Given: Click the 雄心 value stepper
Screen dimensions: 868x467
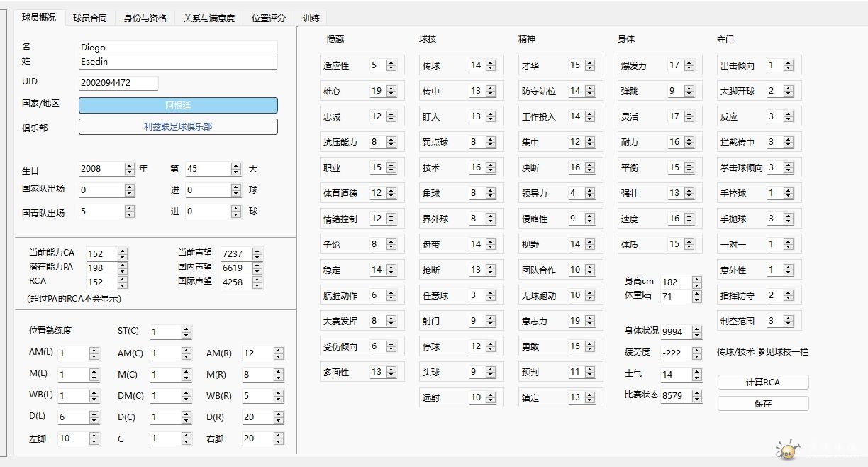Looking at the screenshot, I should coord(391,91).
